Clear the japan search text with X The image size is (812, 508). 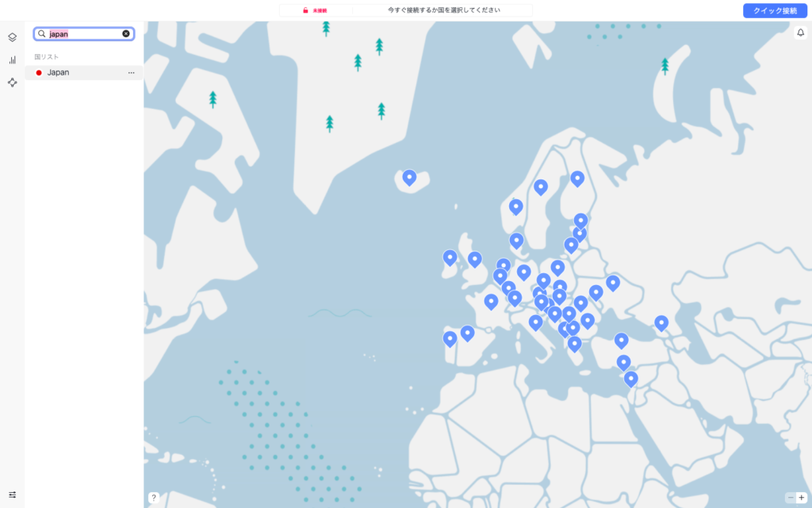pyautogui.click(x=126, y=34)
